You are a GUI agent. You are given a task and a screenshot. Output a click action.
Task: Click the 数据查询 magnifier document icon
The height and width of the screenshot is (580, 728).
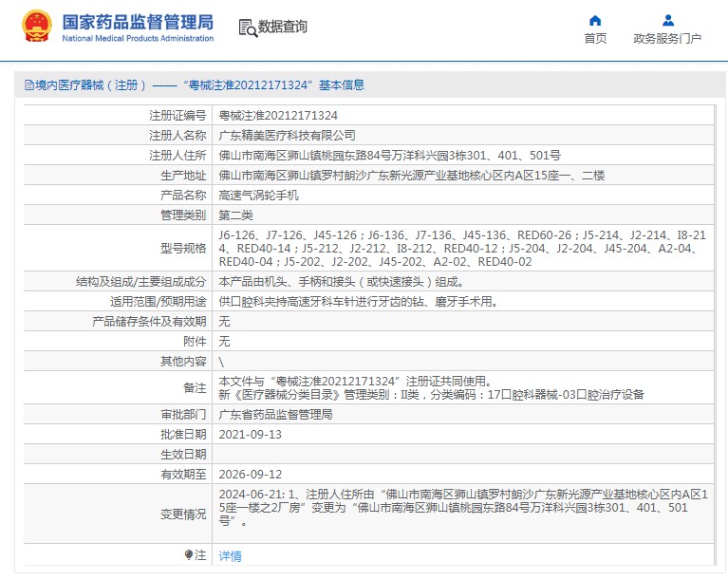click(247, 27)
